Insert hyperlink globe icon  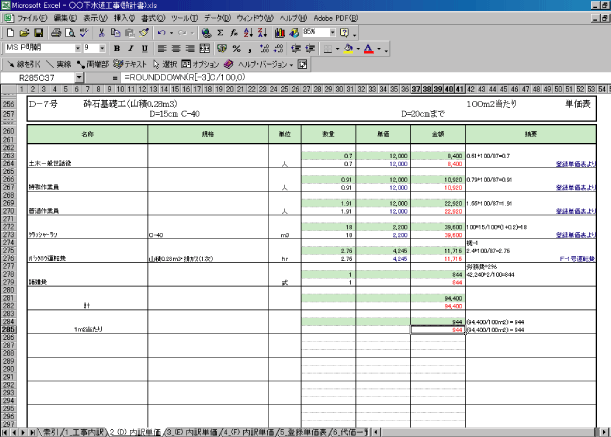[x=206, y=33]
